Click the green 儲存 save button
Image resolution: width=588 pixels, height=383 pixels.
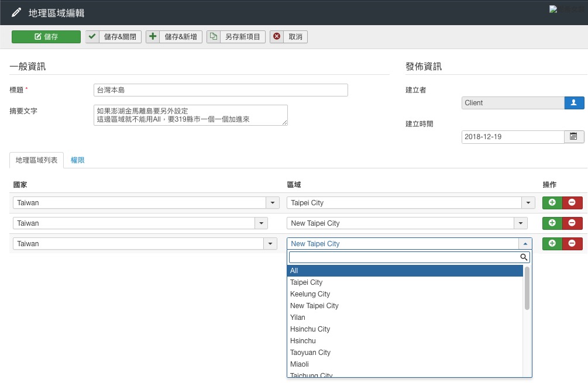[46, 37]
